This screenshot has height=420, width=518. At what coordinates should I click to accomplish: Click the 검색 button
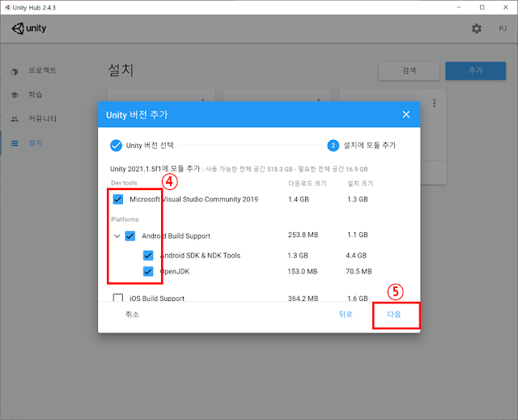click(x=409, y=70)
